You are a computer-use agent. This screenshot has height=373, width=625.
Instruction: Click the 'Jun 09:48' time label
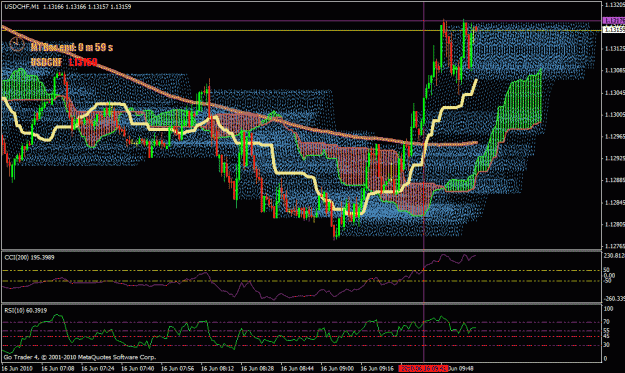pos(461,369)
